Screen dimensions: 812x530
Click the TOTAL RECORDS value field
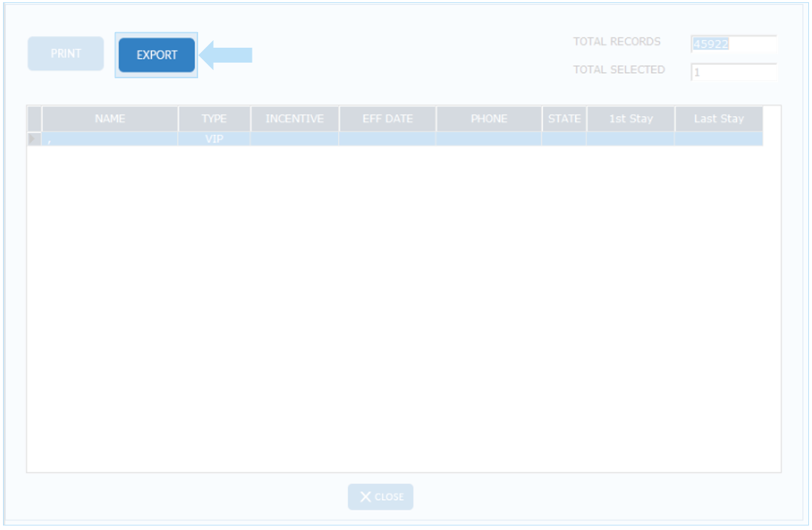tap(733, 44)
